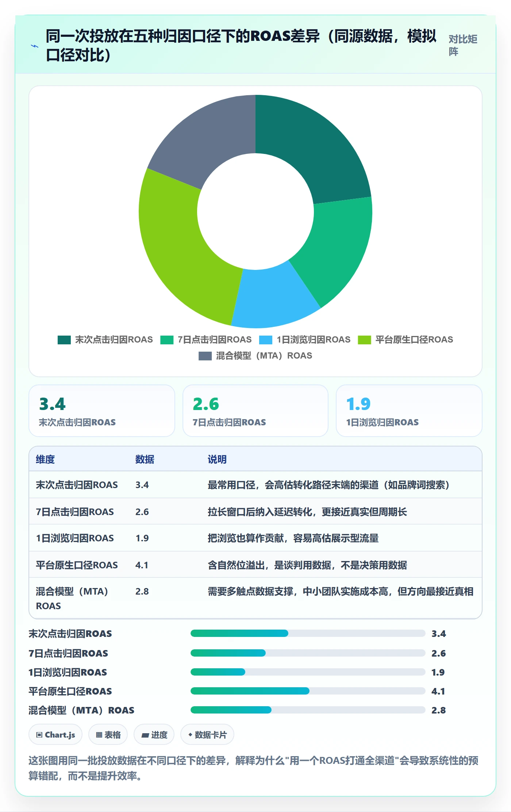
Task: Click the 数据 column header
Action: 145,459
